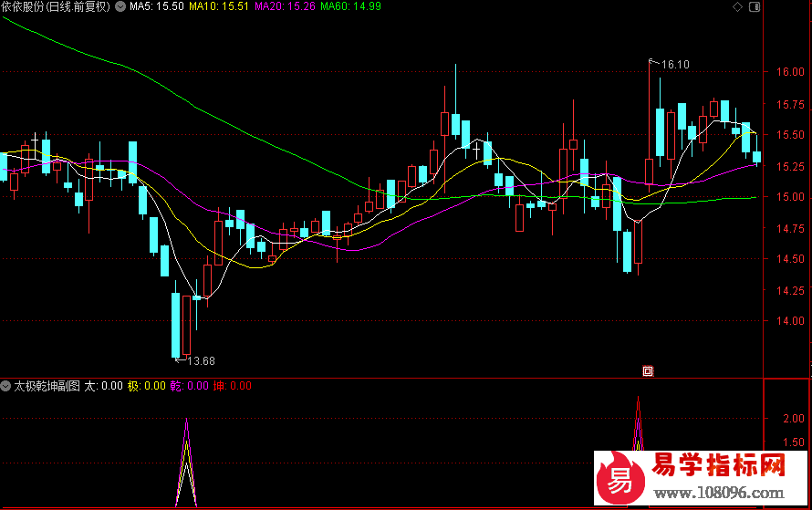The height and width of the screenshot is (510, 812).
Task: Open the dropdown beside 依依股份 title
Action: (x=120, y=6)
